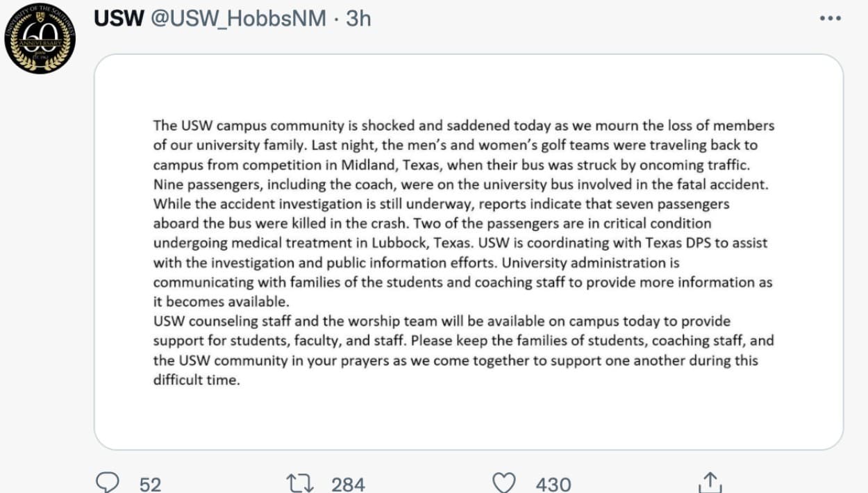Viewport: 868px width, 493px height.
Task: Open the USW 60th anniversary profile avatar
Action: tap(40, 38)
